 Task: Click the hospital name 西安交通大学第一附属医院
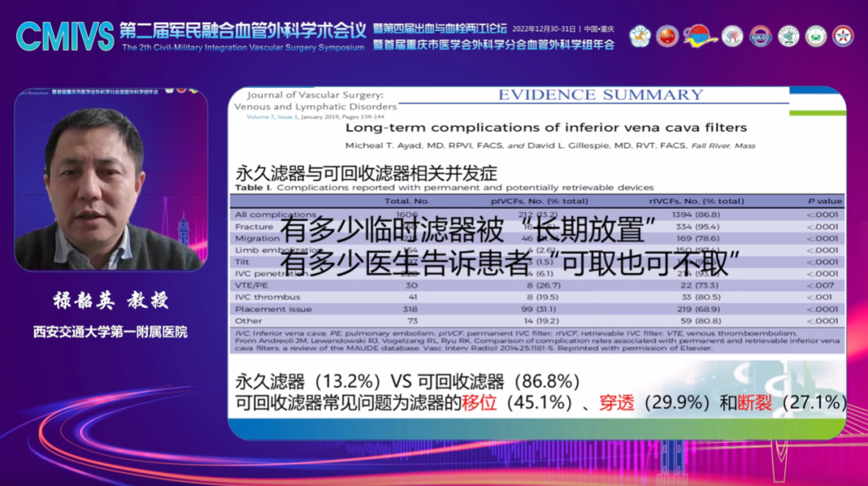point(110,332)
